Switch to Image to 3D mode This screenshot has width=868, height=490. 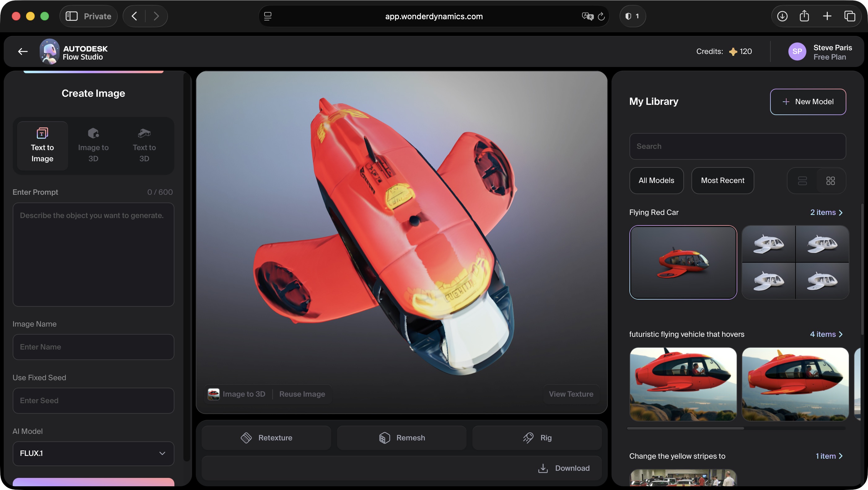click(x=93, y=146)
